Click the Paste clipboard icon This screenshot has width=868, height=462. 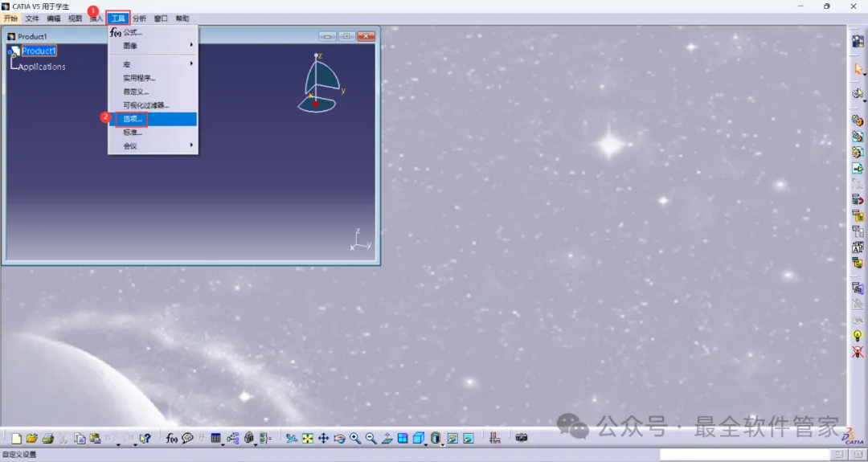click(95, 439)
